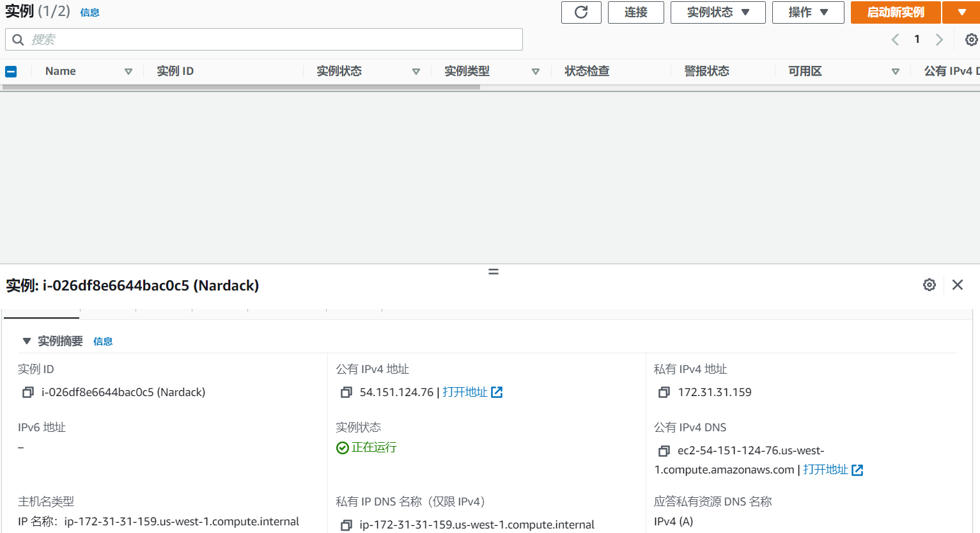Toggle the select-all instances checkbox
Screen dimensions: 980x533
click(11, 72)
